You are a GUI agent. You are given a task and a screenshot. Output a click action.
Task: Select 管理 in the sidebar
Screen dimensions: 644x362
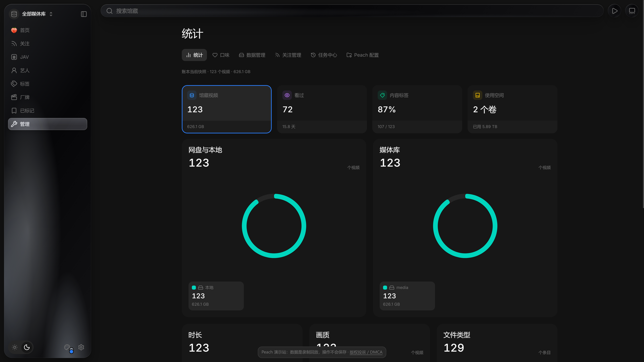(x=47, y=124)
